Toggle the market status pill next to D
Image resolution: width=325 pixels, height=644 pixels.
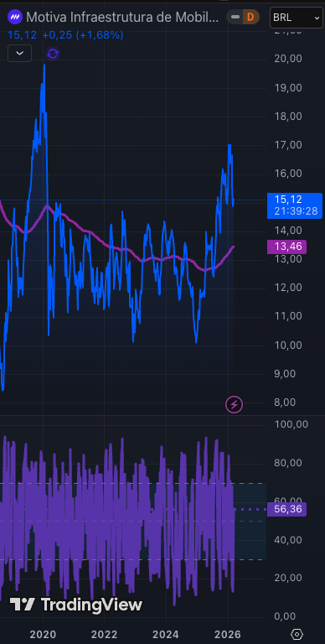point(235,18)
